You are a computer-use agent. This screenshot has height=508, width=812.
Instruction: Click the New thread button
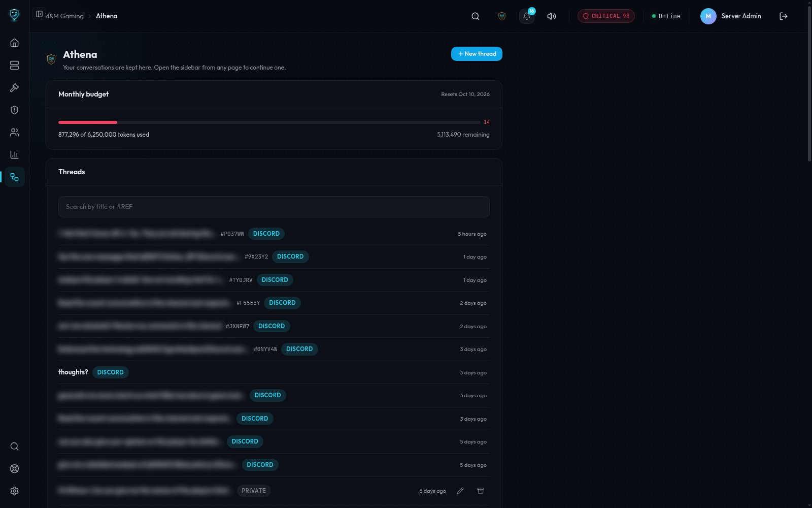click(477, 54)
